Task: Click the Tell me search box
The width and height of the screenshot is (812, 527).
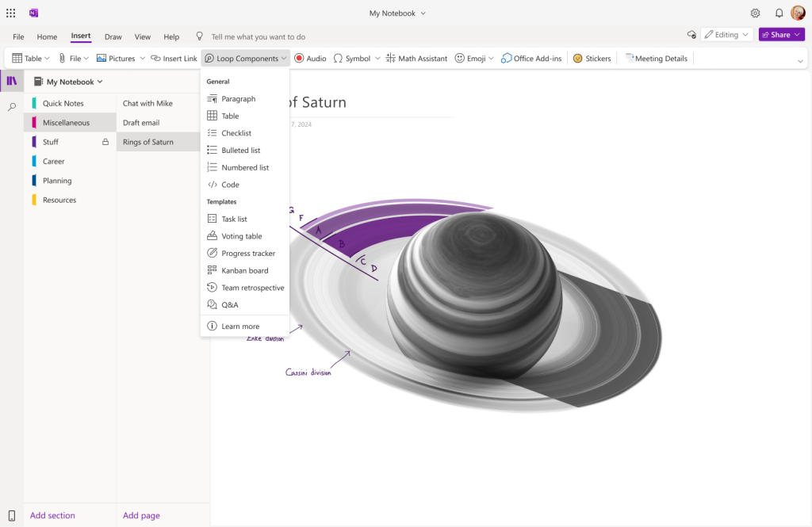Action: point(258,36)
